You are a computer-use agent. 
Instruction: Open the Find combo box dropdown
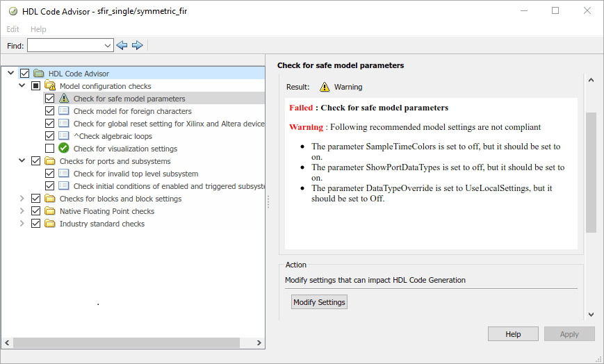107,45
